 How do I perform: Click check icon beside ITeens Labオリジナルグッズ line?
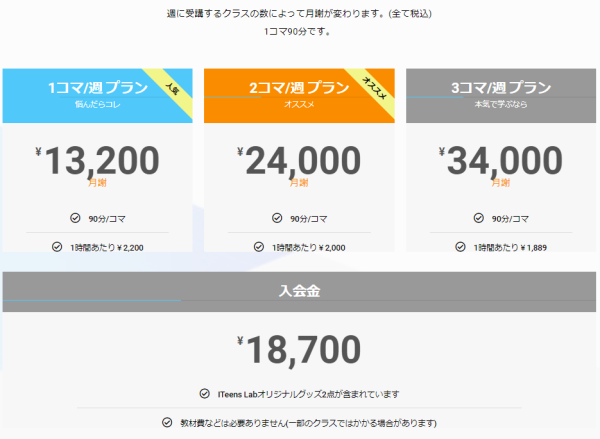click(205, 393)
